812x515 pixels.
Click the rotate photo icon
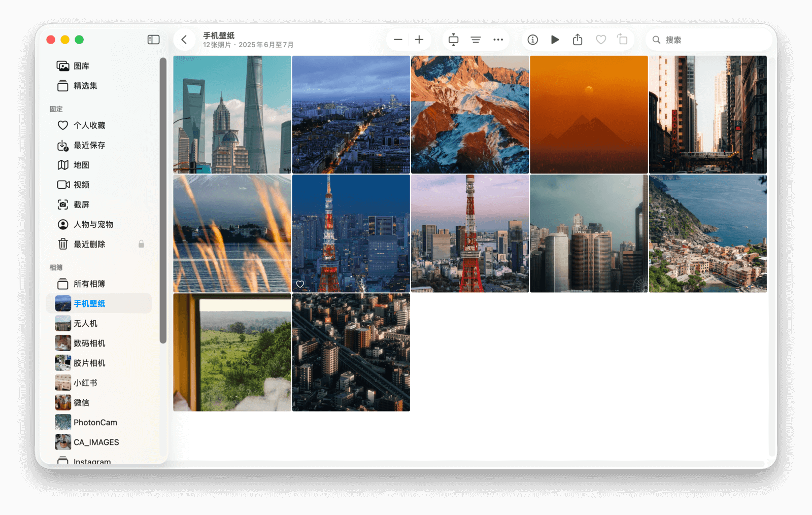(x=623, y=40)
